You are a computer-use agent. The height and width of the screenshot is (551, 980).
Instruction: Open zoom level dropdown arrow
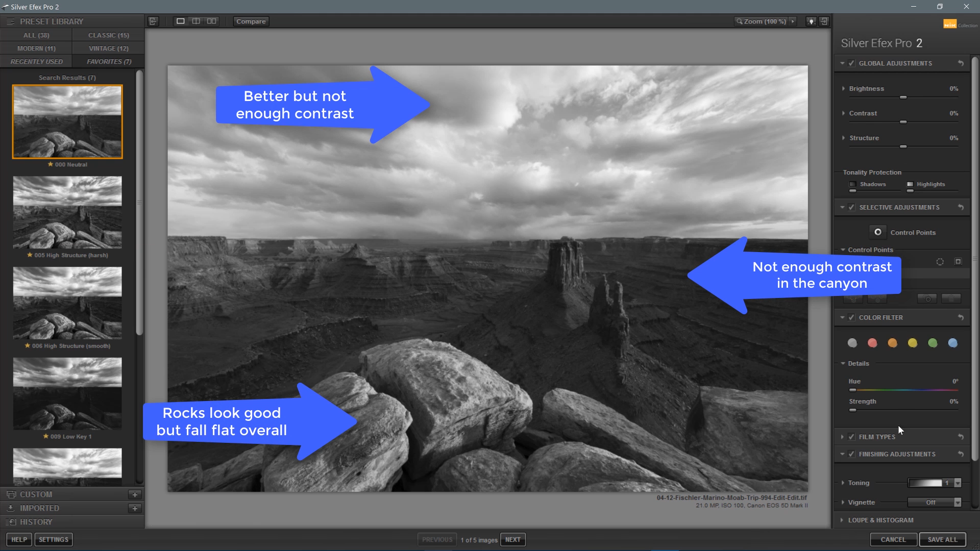tap(793, 21)
